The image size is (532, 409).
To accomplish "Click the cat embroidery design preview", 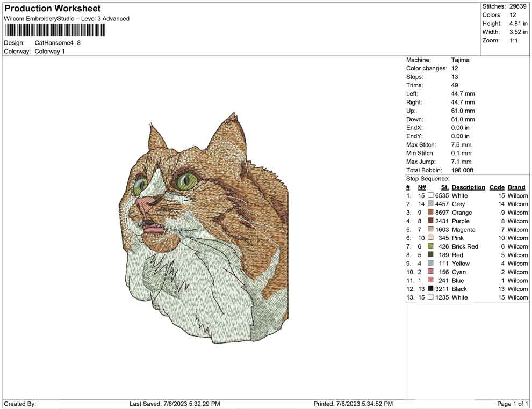I will (x=204, y=228).
